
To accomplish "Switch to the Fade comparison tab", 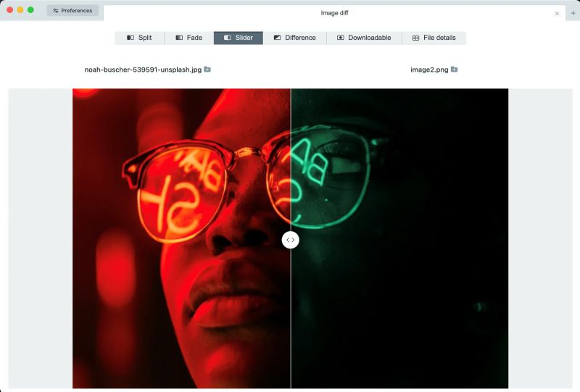I will 189,38.
